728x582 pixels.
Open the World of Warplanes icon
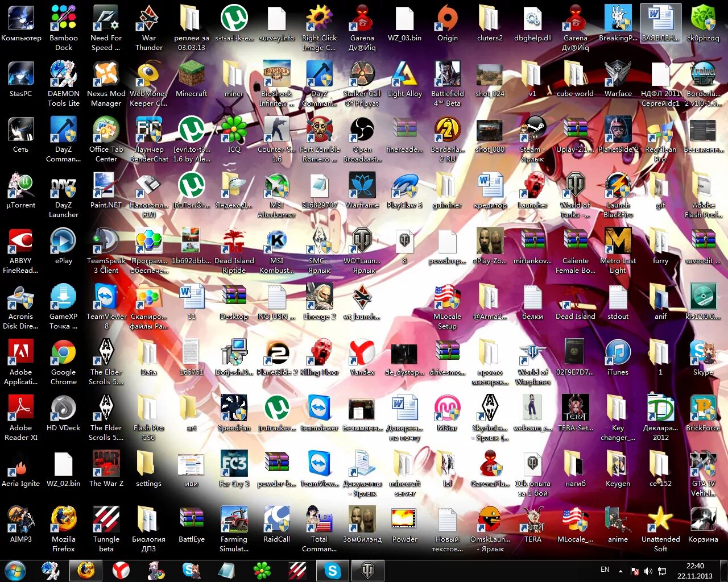point(533,362)
